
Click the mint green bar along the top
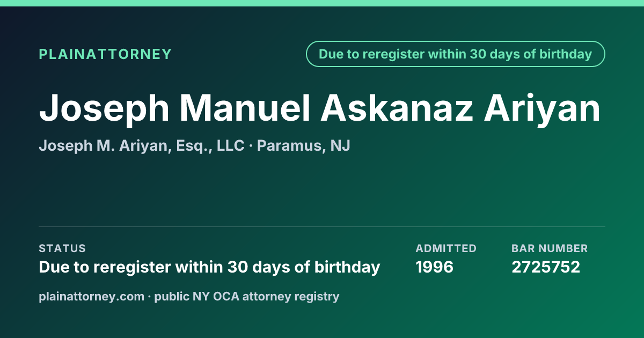coord(322,3)
